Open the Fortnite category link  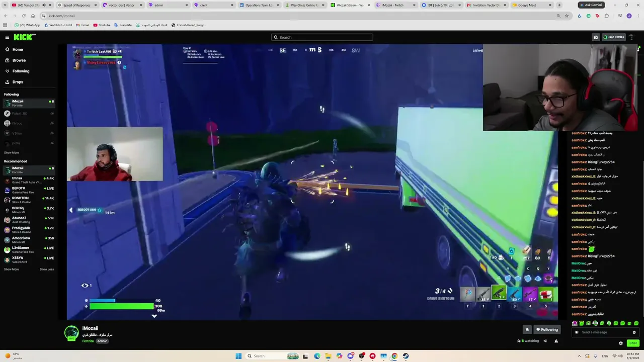point(88,341)
